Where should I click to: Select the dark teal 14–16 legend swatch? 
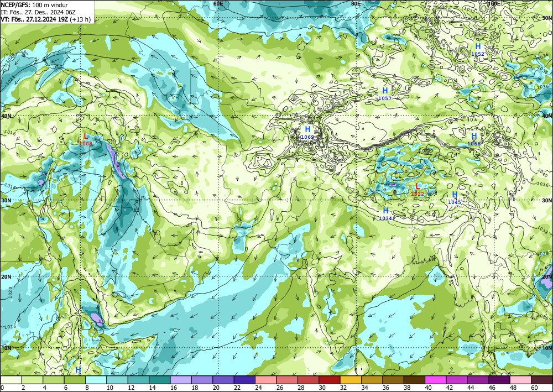click(160, 380)
